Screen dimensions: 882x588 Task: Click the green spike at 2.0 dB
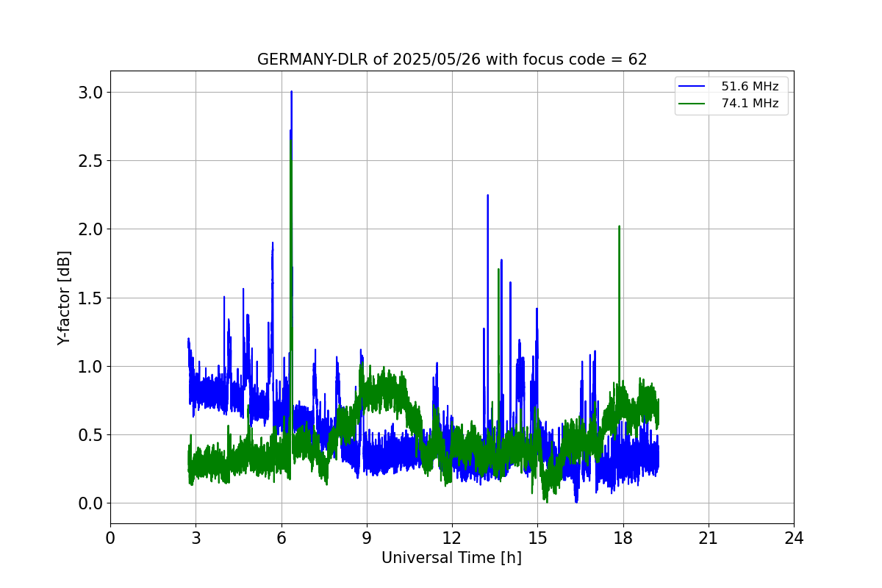619,227
